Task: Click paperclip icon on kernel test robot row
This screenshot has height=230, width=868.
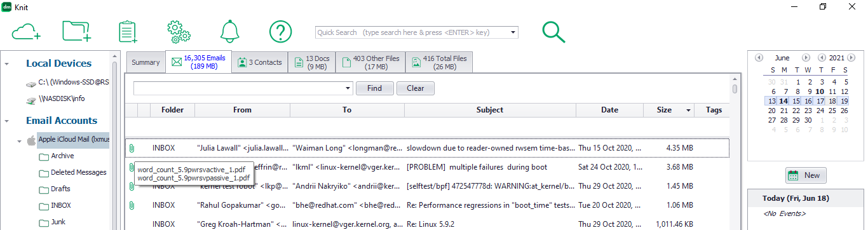Action: point(132,186)
